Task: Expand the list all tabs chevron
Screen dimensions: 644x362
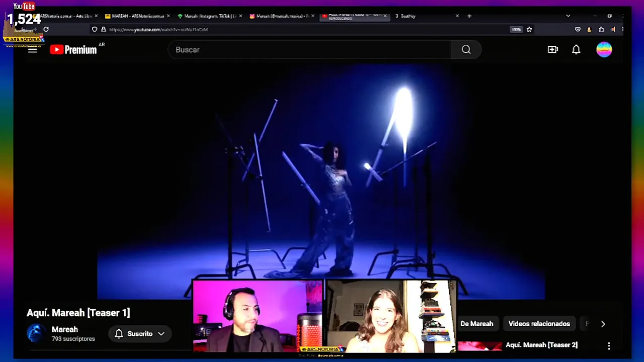Action: click(568, 16)
